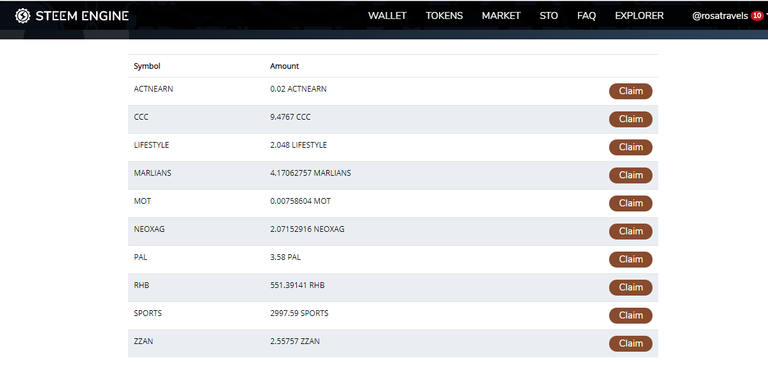The height and width of the screenshot is (365, 768).
Task: Select the ZZAN symbol cell
Action: (144, 341)
